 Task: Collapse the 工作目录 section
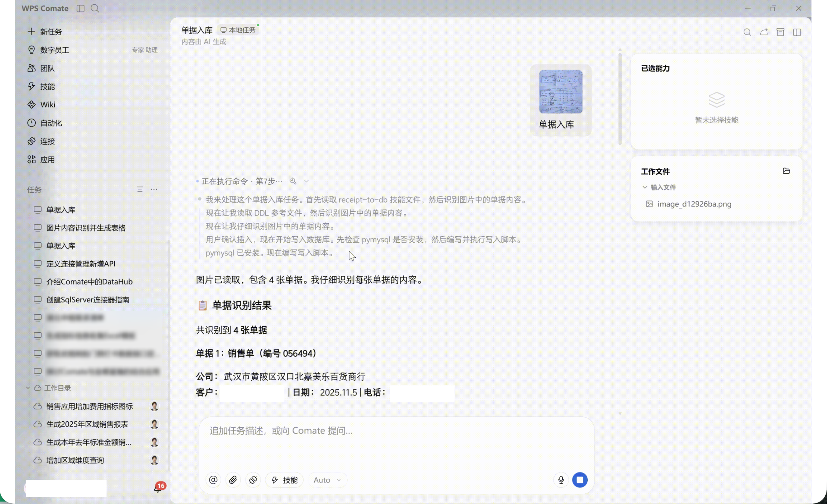(28, 388)
